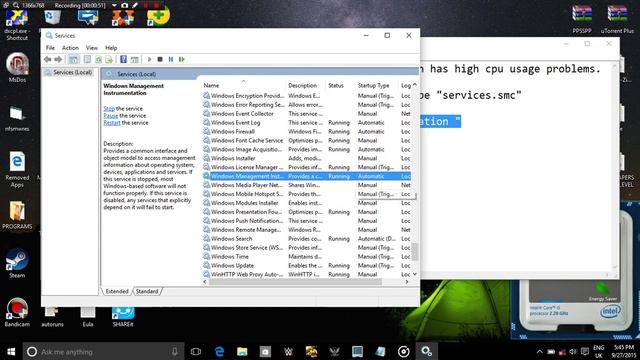Image resolution: width=640 pixels, height=360 pixels.
Task: Click the ENG UK language indicator
Action: (x=599, y=351)
